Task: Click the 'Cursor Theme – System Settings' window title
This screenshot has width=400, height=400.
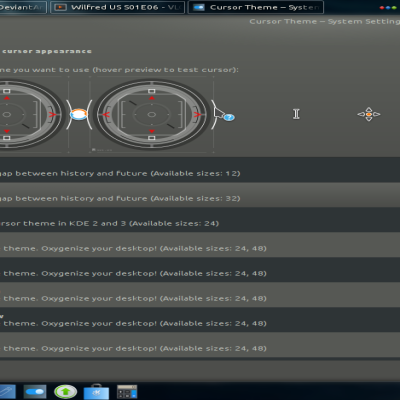Action: pyautogui.click(x=325, y=22)
